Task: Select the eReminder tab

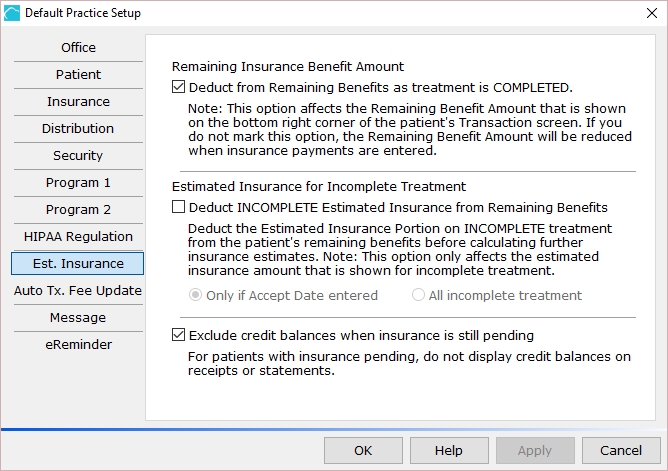Action: tap(78, 345)
